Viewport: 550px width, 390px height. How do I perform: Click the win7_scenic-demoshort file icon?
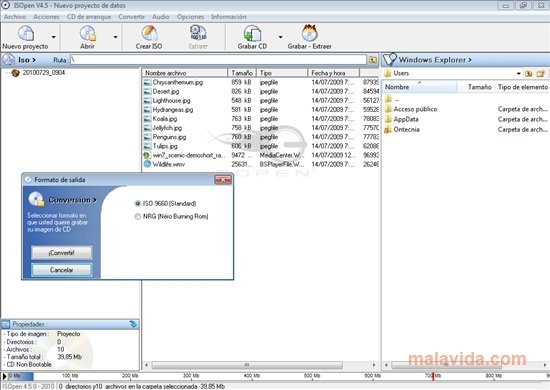tap(147, 155)
